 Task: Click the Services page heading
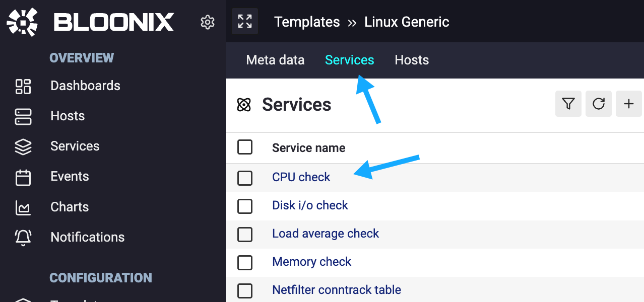pos(297,105)
